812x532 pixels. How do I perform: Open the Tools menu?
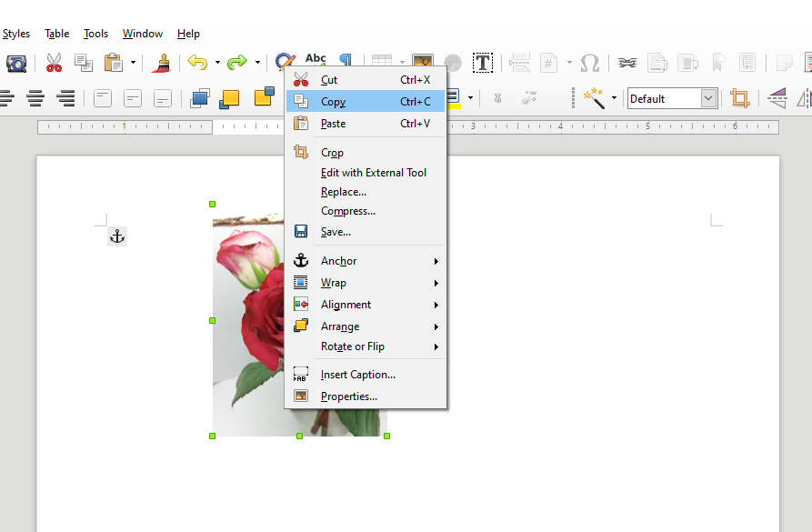pyautogui.click(x=95, y=34)
